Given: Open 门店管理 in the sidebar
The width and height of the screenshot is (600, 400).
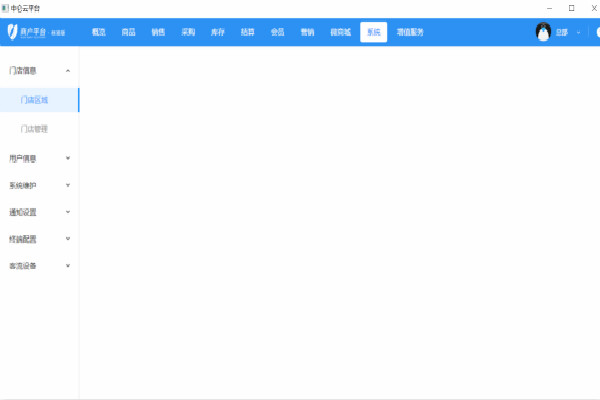Looking at the screenshot, I should coord(34,129).
